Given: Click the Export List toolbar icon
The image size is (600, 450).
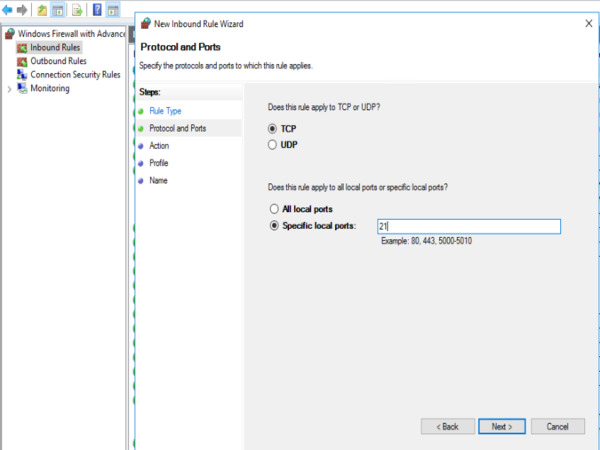Looking at the screenshot, I should (x=77, y=10).
